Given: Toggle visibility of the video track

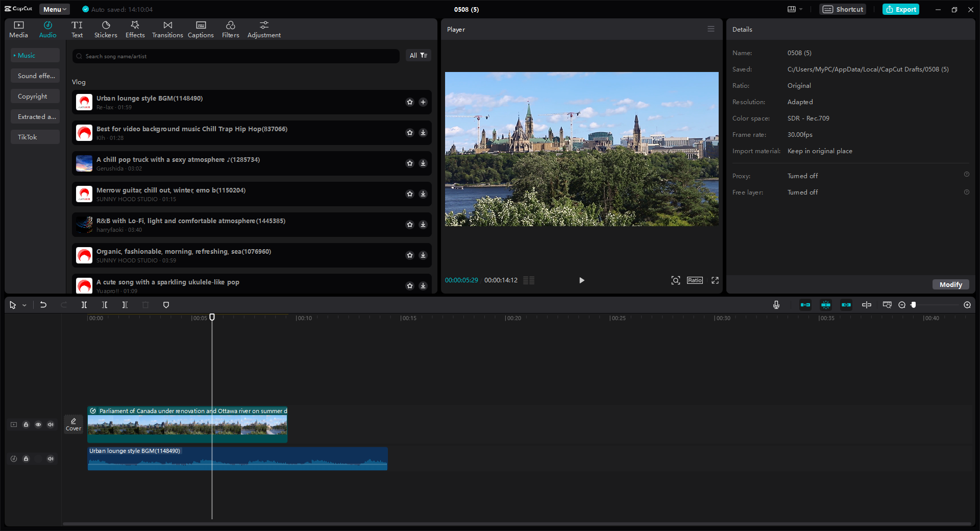Looking at the screenshot, I should pos(38,424).
